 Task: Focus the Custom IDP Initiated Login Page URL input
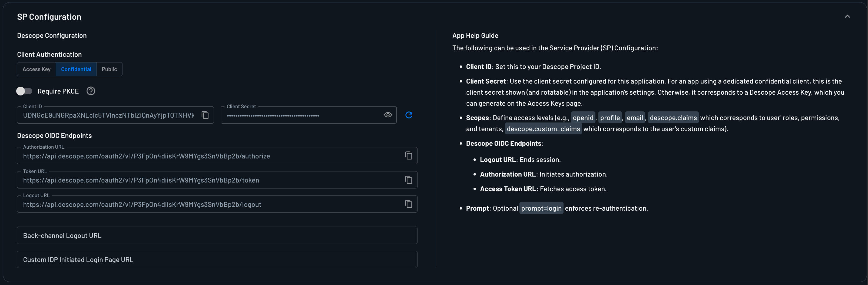pos(217,260)
